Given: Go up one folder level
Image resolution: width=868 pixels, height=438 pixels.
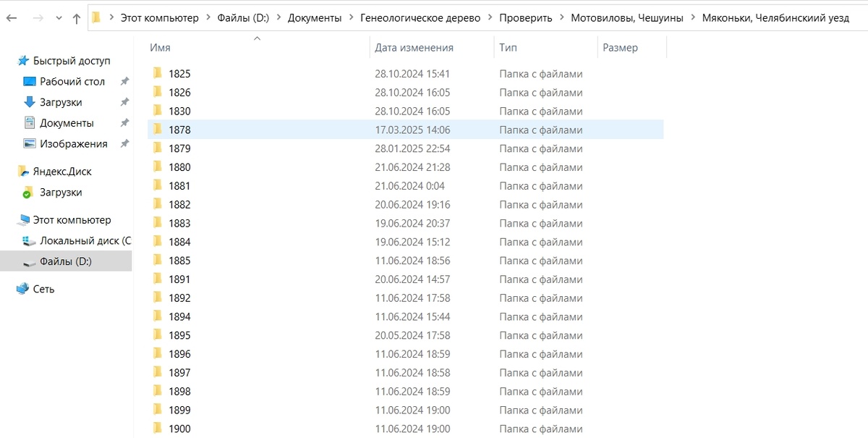Looking at the screenshot, I should [76, 18].
